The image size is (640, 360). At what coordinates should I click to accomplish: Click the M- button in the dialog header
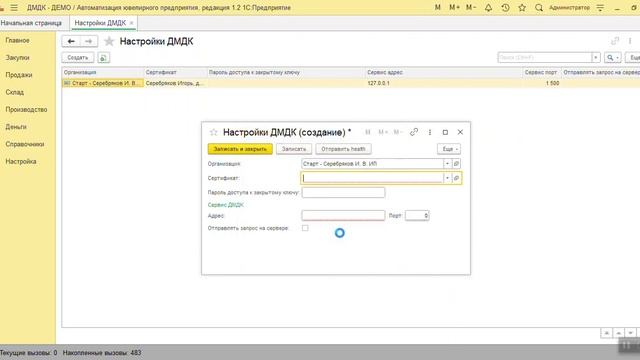[398, 132]
